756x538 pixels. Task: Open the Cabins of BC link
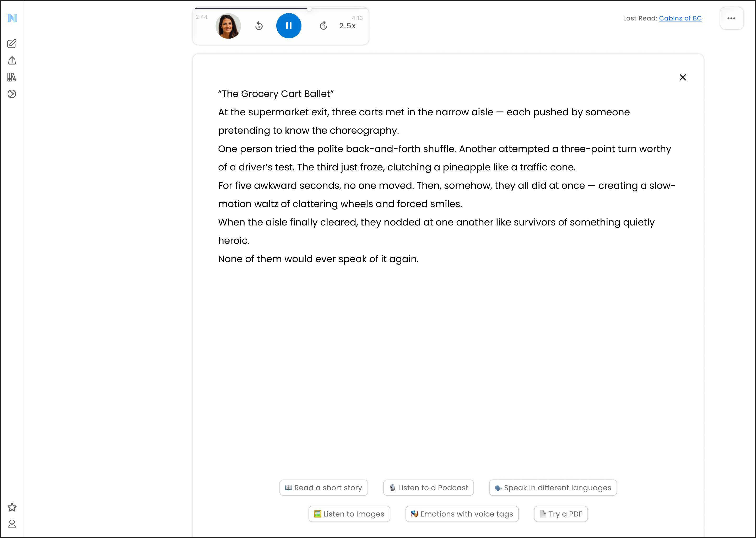click(x=680, y=19)
